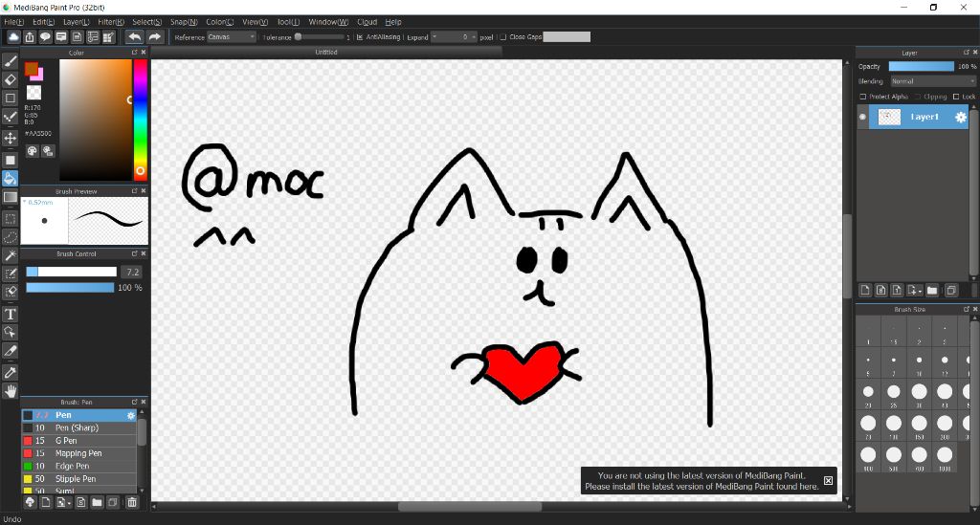Screen dimensions: 980x525
Task: Select the Select Eraser tool
Action: (10, 293)
